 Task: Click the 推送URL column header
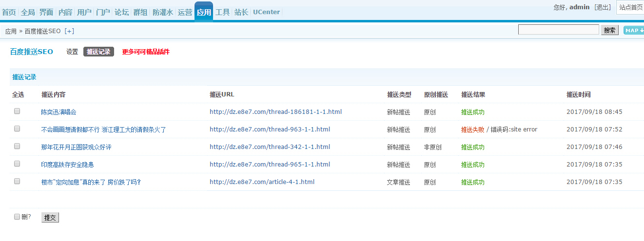[x=222, y=94]
